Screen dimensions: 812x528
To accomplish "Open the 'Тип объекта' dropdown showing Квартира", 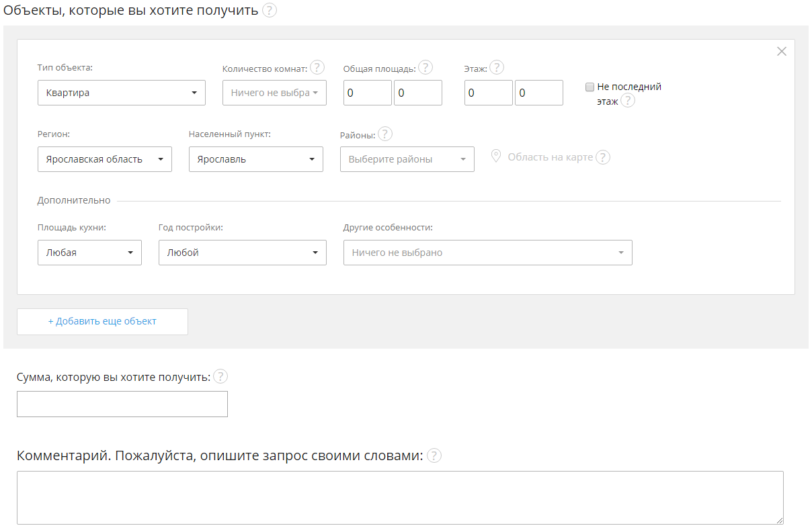I will coord(122,93).
